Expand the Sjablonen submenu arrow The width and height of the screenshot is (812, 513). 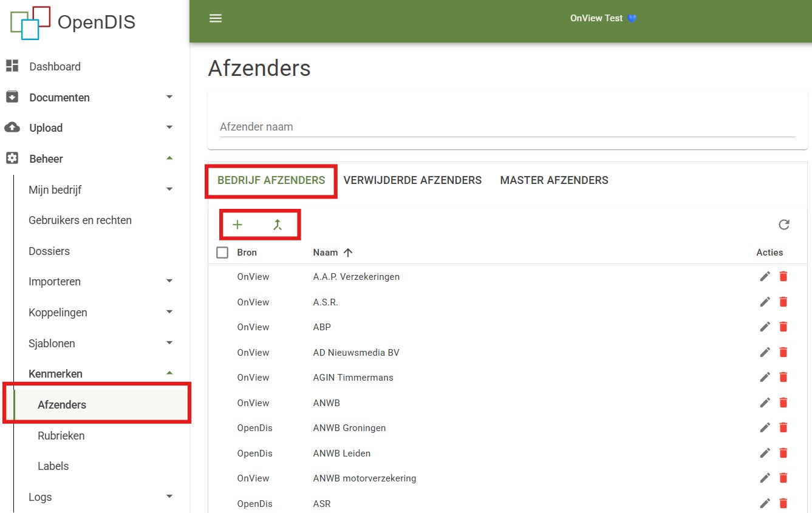pyautogui.click(x=169, y=343)
